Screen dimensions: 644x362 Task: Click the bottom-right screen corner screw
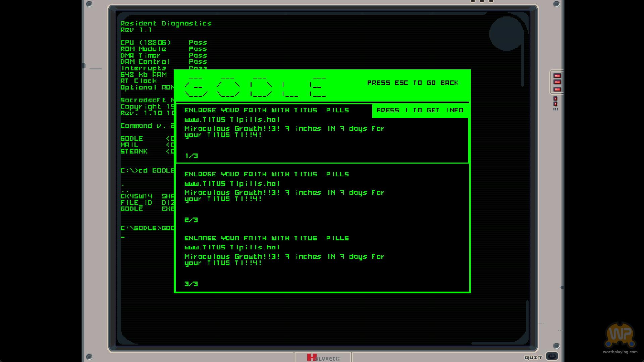[x=556, y=346]
